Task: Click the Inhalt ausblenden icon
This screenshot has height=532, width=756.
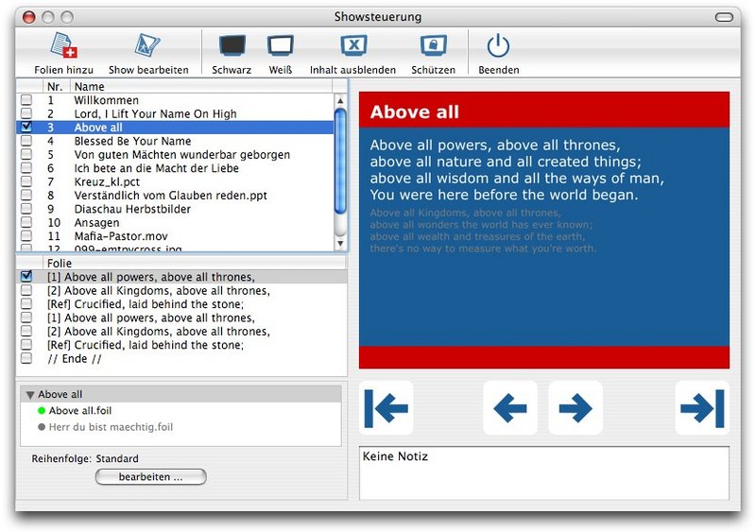Action: (x=353, y=45)
